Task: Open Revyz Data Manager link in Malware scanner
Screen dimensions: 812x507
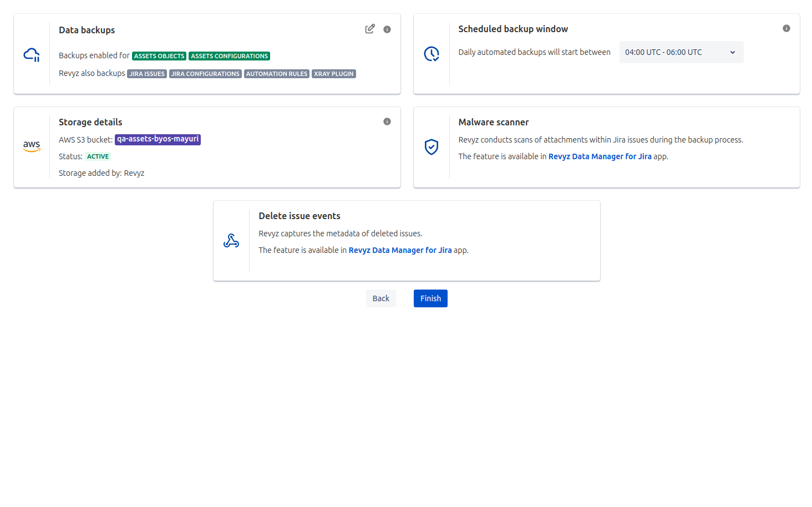Action: click(600, 156)
